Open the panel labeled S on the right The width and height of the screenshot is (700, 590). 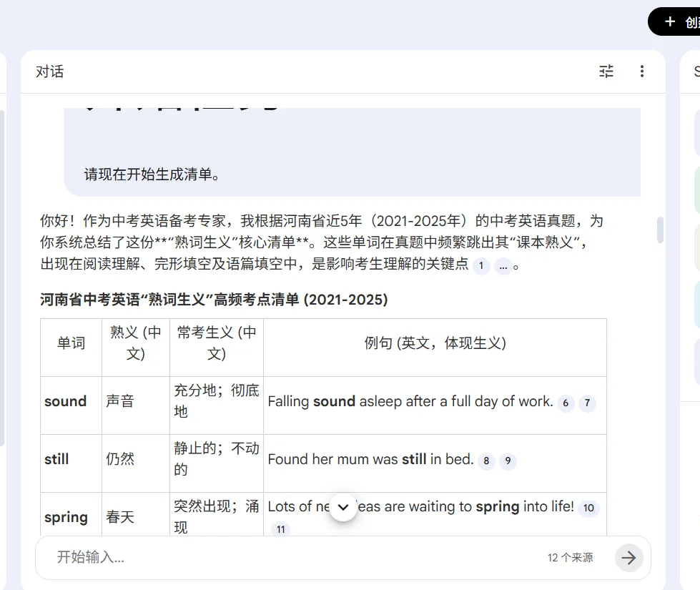[696, 71]
